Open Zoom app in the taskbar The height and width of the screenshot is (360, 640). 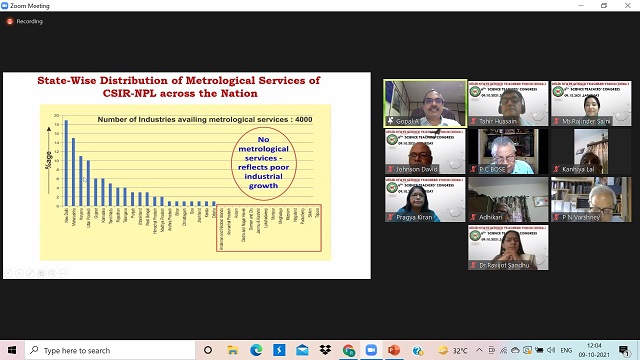(371, 350)
